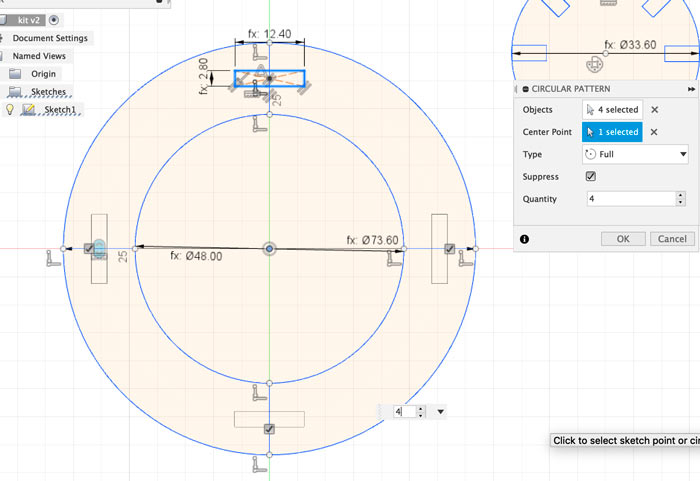Click the constraint glyph below top of inner circle

(259, 124)
